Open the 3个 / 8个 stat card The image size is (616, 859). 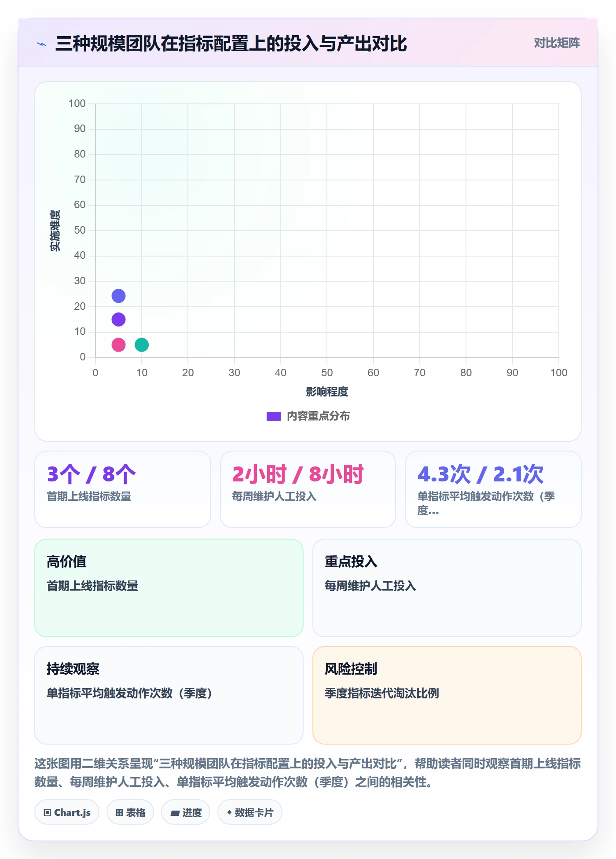tap(123, 489)
